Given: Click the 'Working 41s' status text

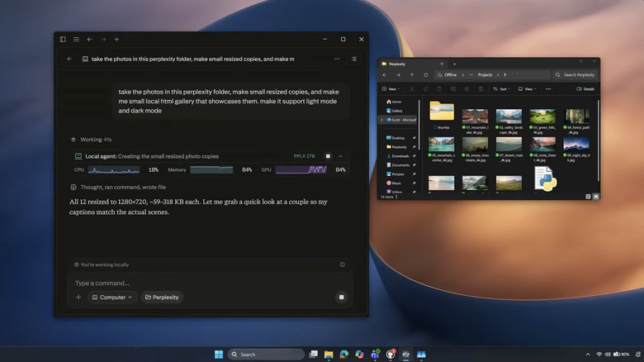Looking at the screenshot, I should coord(96,140).
